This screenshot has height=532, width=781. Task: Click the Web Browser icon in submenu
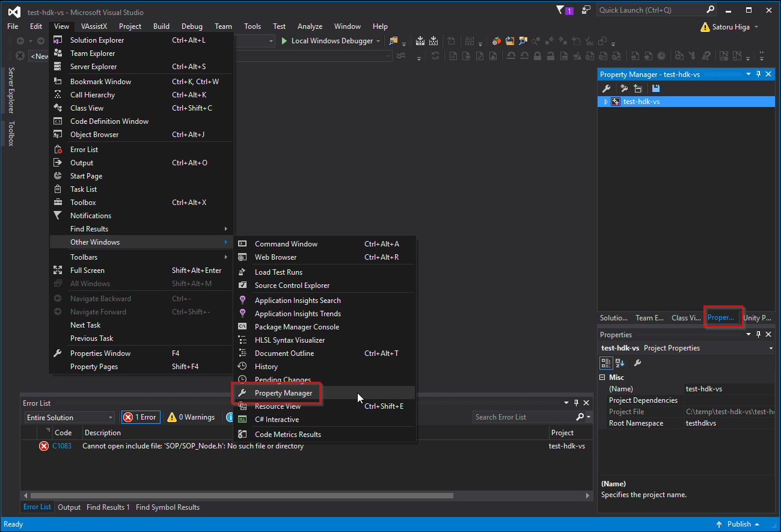243,257
